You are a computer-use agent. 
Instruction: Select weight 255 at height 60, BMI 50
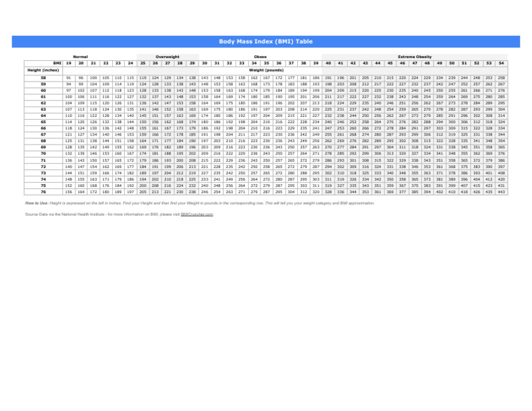click(452, 91)
